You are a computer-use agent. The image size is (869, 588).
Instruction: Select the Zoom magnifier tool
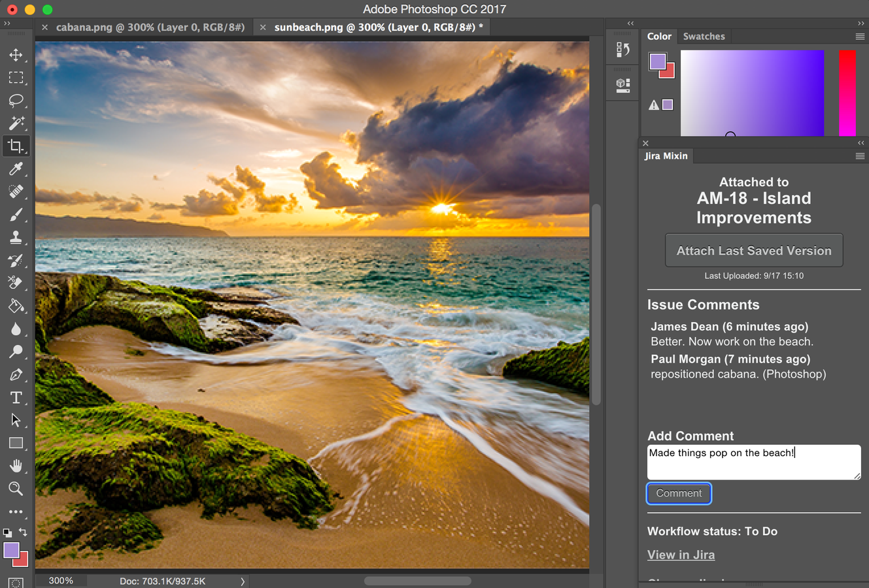pos(16,489)
